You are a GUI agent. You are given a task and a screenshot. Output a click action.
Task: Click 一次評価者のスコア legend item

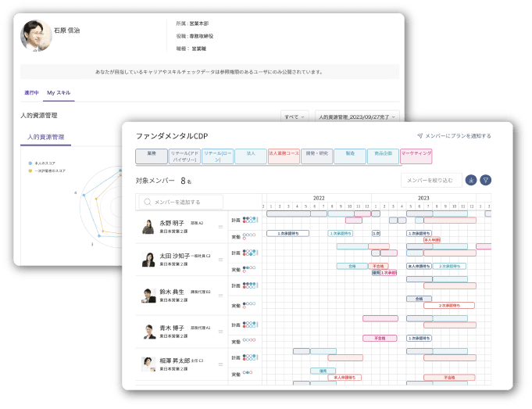tap(47, 170)
